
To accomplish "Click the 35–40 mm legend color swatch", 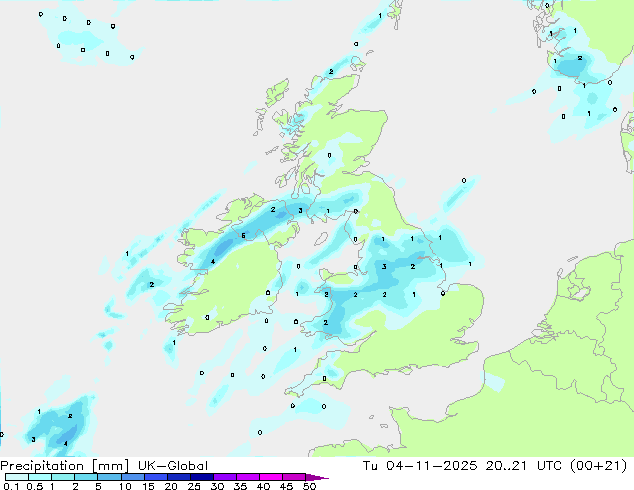I will pyautogui.click(x=247, y=477).
